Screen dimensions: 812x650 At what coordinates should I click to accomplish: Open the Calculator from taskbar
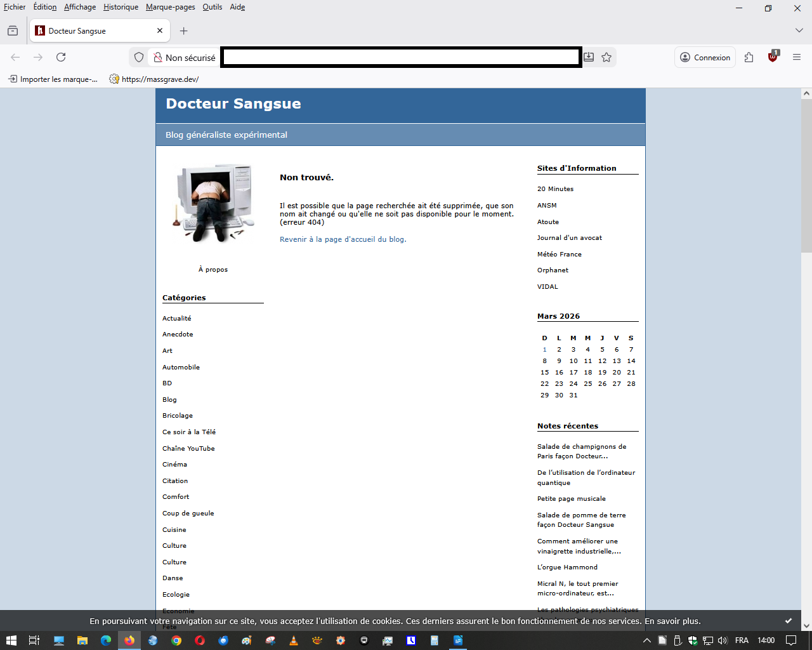(435, 640)
